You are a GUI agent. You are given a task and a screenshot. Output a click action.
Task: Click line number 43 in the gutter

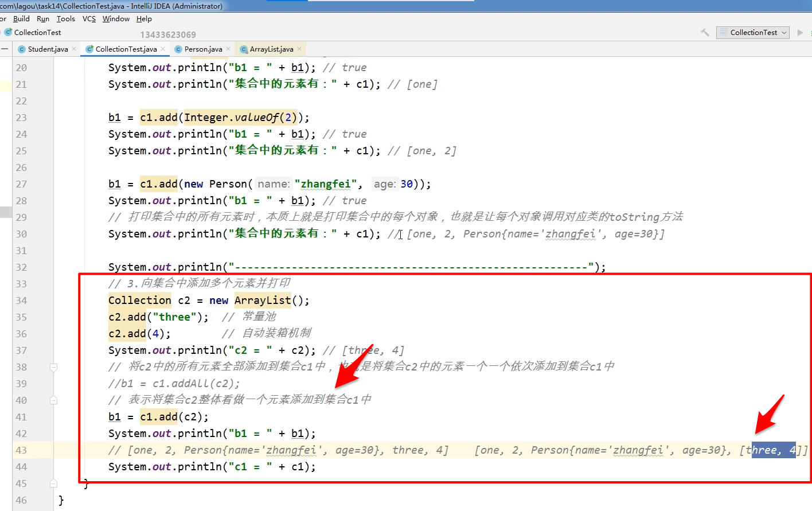(x=21, y=450)
